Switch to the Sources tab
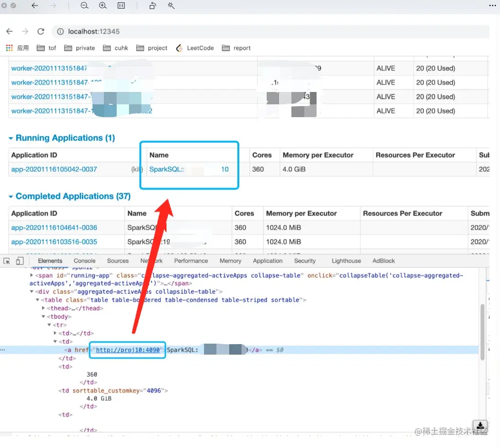The height and width of the screenshot is (448, 500). (118, 261)
